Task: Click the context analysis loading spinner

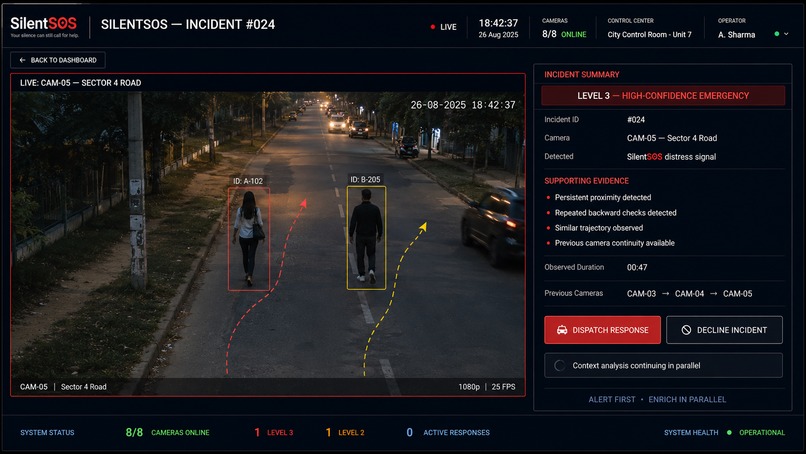Action: click(559, 366)
